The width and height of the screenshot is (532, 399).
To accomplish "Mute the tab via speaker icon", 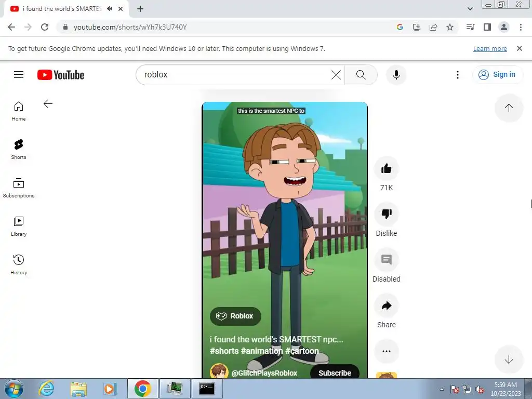I will point(109,9).
